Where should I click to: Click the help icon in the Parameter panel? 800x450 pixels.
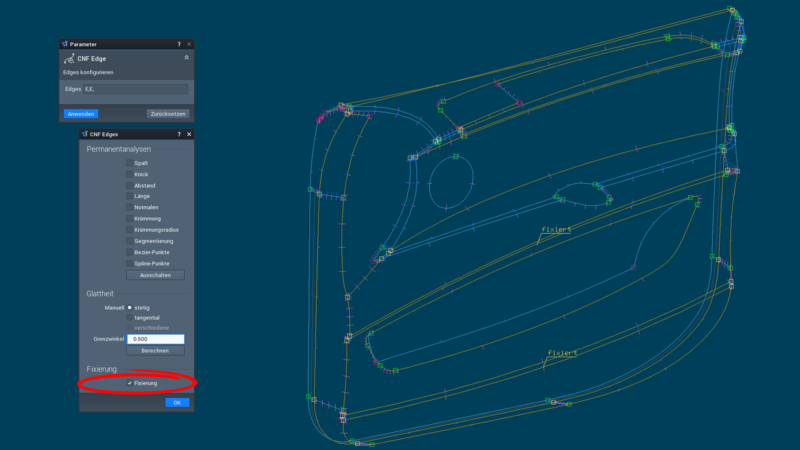point(179,44)
